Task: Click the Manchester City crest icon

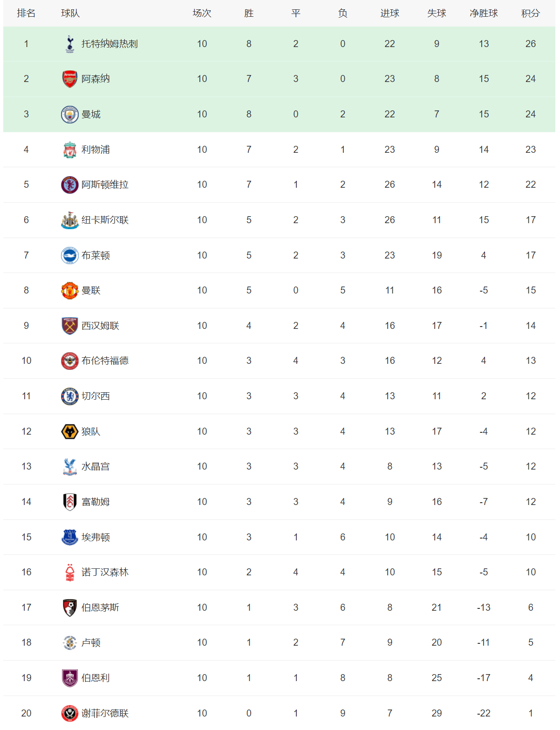Action: coord(70,115)
